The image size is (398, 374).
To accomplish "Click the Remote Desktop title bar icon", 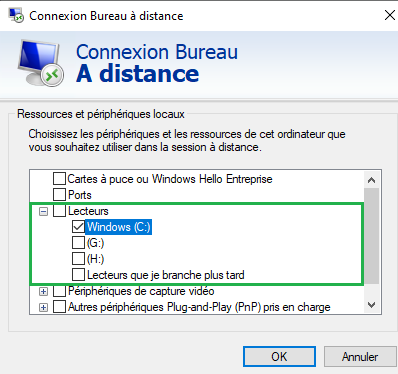I will 16,15.
